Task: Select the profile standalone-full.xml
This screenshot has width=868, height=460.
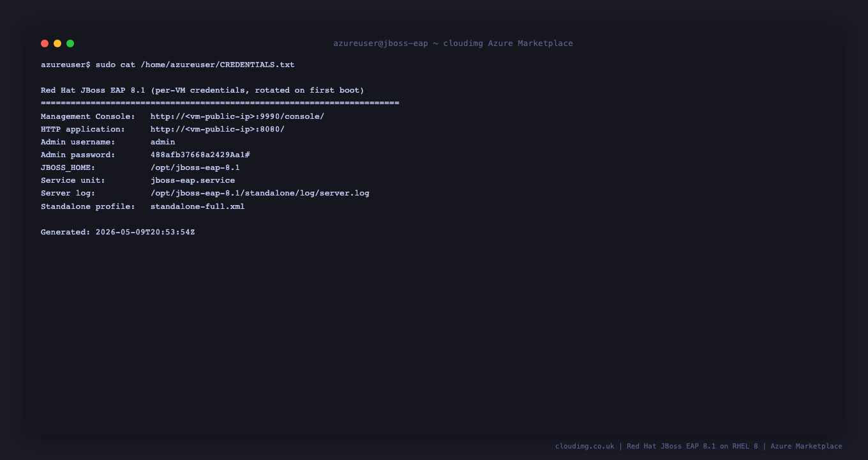Action: [x=198, y=206]
